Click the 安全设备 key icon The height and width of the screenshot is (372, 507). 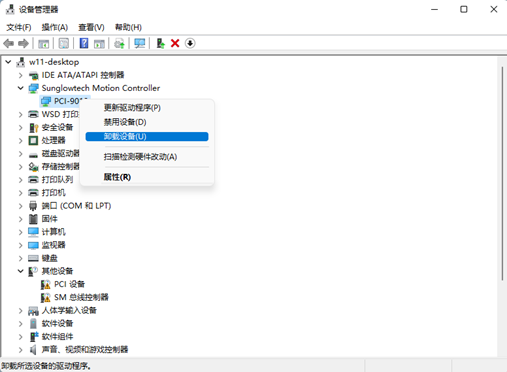(x=33, y=128)
